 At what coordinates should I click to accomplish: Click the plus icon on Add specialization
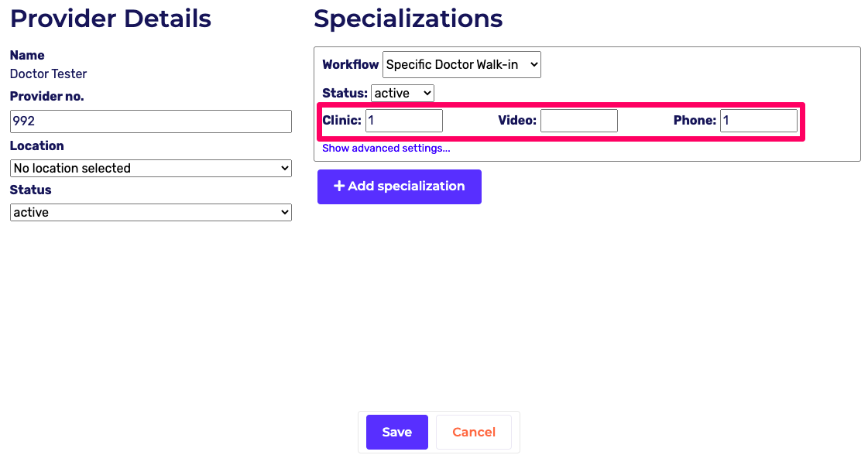pyautogui.click(x=338, y=186)
